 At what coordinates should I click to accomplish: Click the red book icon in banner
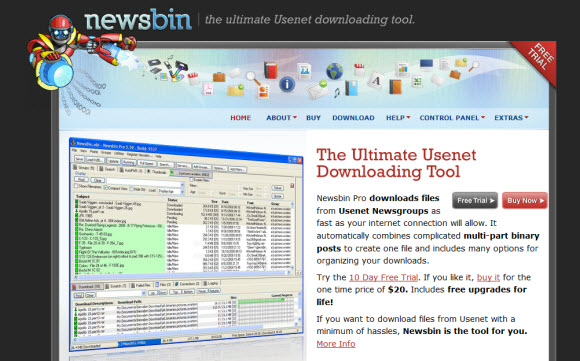click(270, 70)
